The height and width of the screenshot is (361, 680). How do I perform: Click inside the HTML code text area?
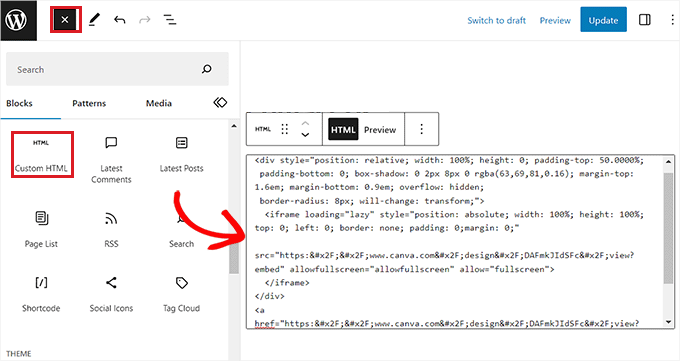pos(455,242)
